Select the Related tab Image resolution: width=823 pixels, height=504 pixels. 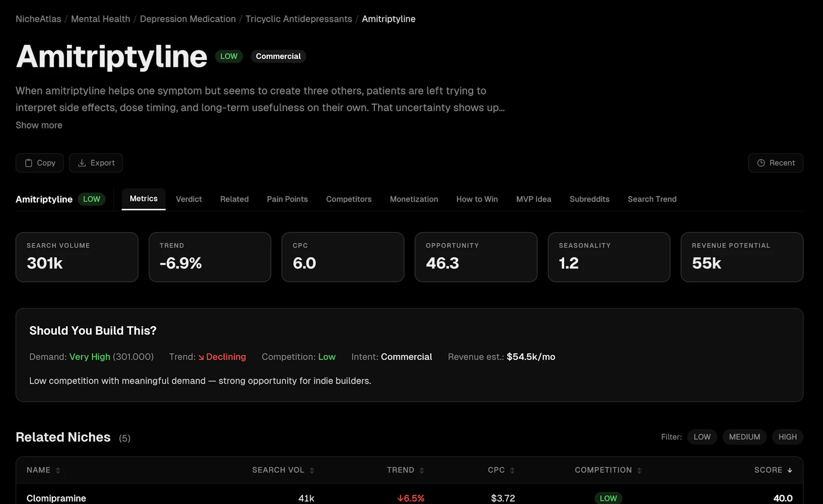tap(234, 199)
